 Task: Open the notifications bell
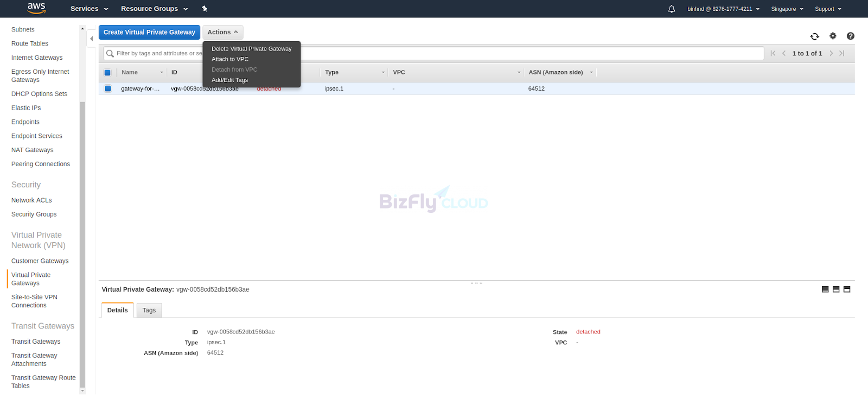(672, 9)
